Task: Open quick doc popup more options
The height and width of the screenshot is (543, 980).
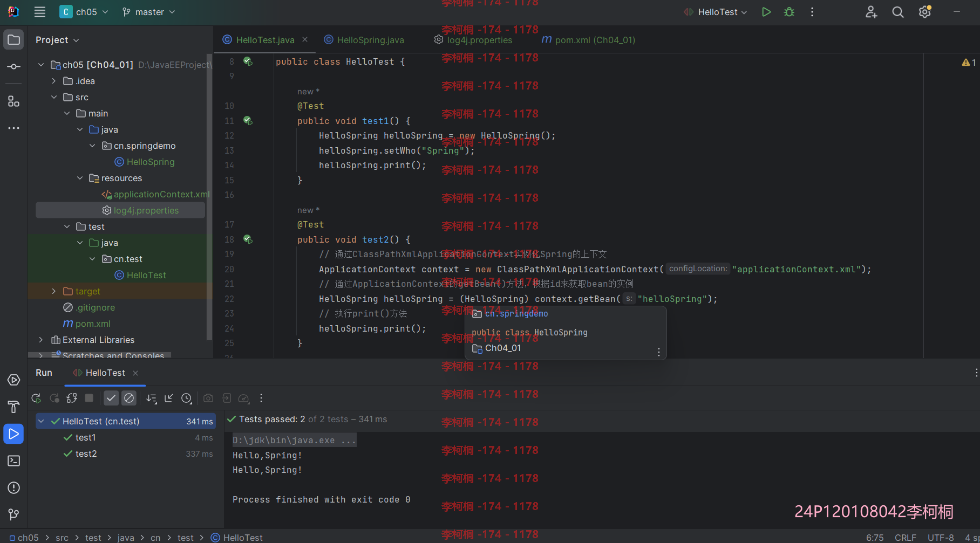Action: 658,352
